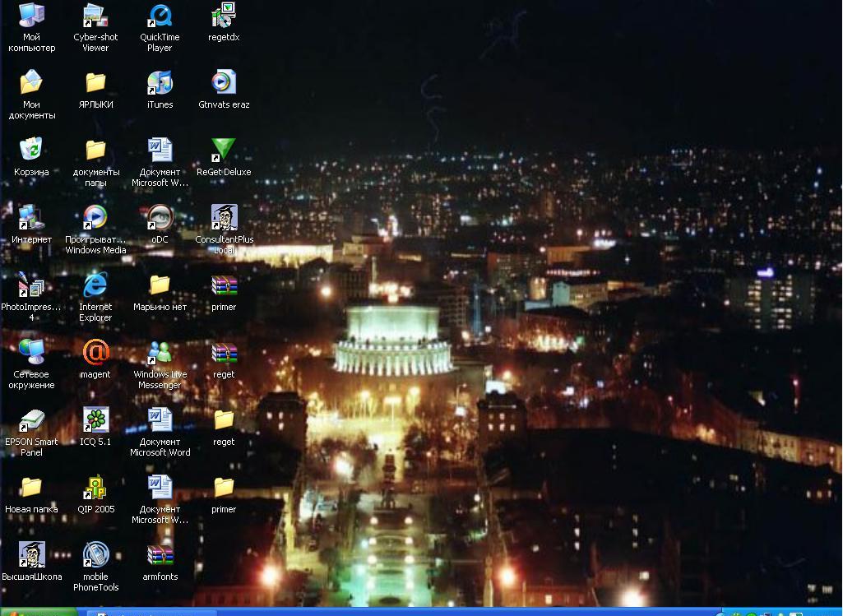Click the ВысшаяШкола shortcut icon

31,555
